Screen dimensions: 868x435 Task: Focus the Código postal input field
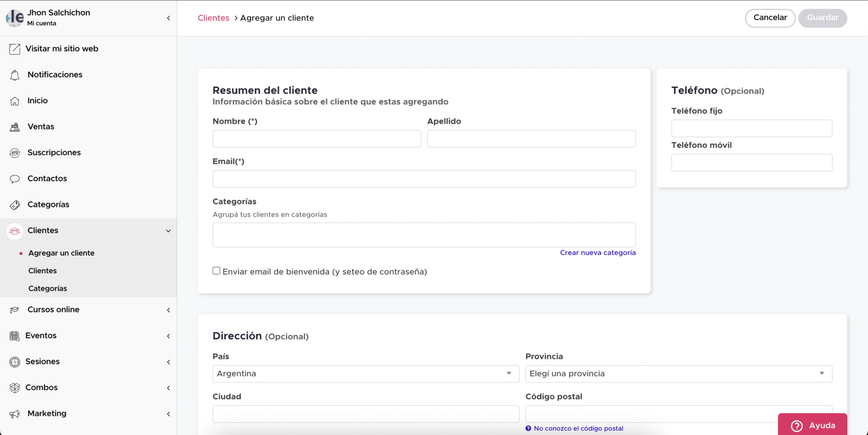click(679, 414)
